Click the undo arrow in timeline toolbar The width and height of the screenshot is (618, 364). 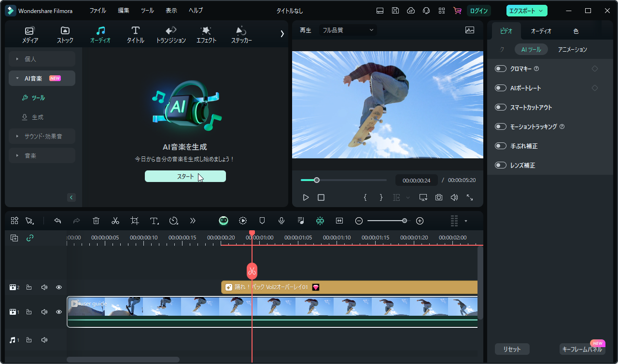click(x=57, y=221)
